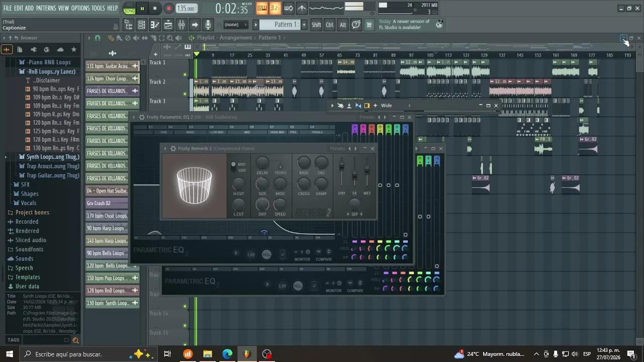Screen dimensions: 644x362
Task: Toggle HQ button in front Parametric EQ
Action: (267, 254)
